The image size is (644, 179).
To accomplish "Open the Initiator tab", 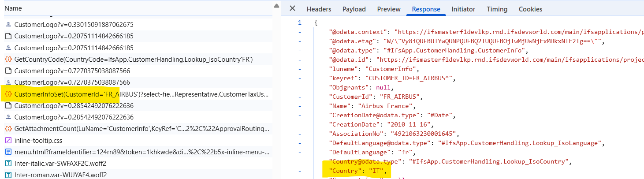I will (x=463, y=9).
